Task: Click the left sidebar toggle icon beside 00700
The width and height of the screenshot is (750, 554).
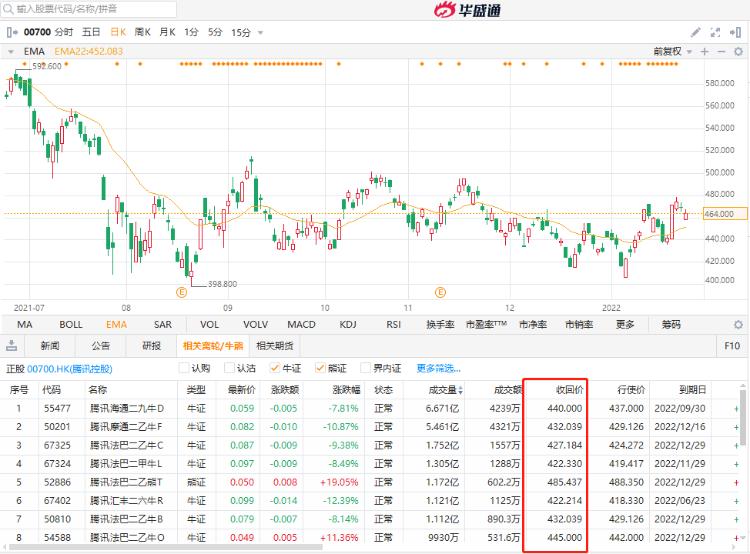Action: tap(11, 32)
